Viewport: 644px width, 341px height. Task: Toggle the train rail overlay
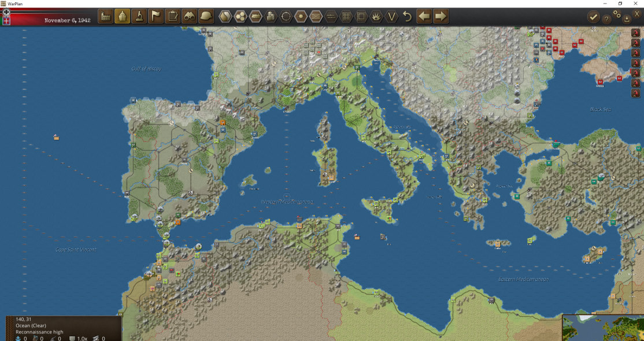pyautogui.click(x=256, y=17)
